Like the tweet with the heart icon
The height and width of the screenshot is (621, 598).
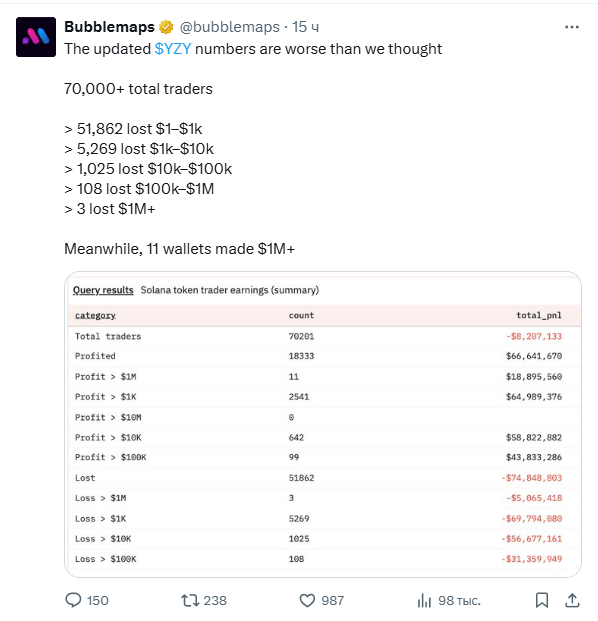pos(307,600)
